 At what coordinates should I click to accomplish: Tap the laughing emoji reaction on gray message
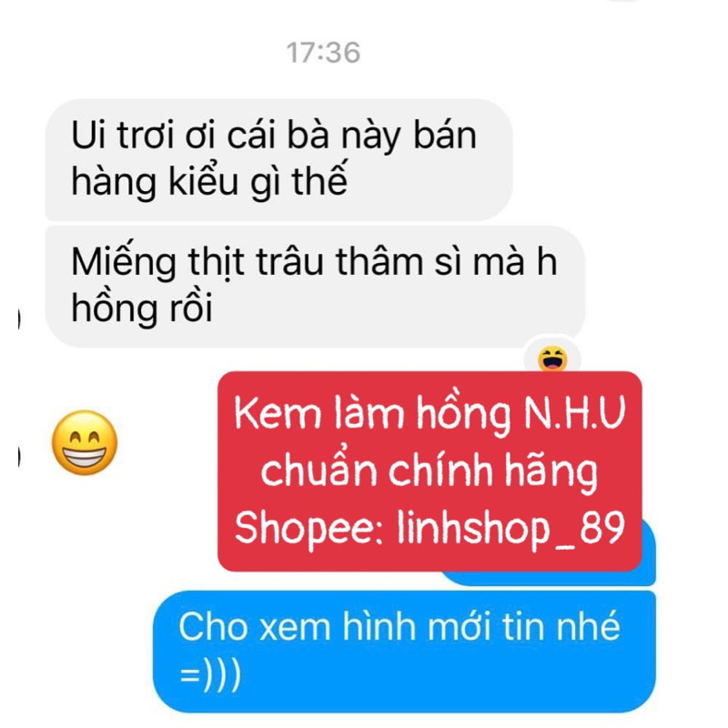pyautogui.click(x=552, y=358)
